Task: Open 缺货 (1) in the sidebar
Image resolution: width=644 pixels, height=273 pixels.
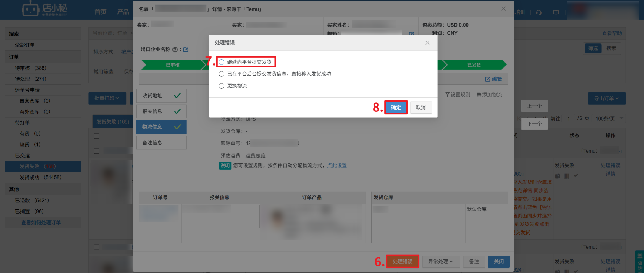Action: pyautogui.click(x=43, y=145)
